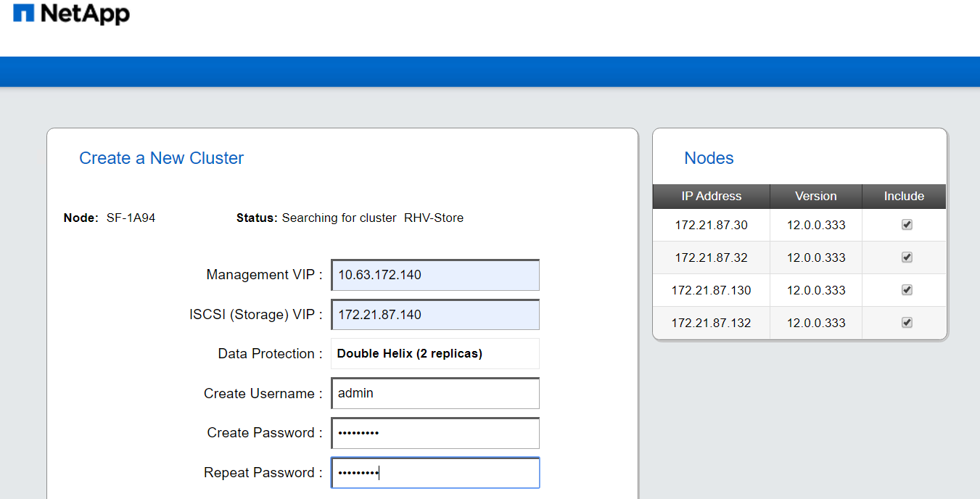Image resolution: width=980 pixels, height=499 pixels.
Task: Select the Double Helix data protection field
Action: [x=435, y=354]
